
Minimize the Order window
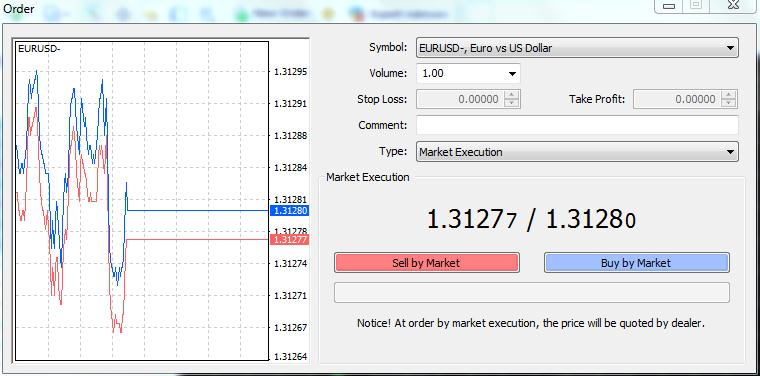click(x=669, y=5)
